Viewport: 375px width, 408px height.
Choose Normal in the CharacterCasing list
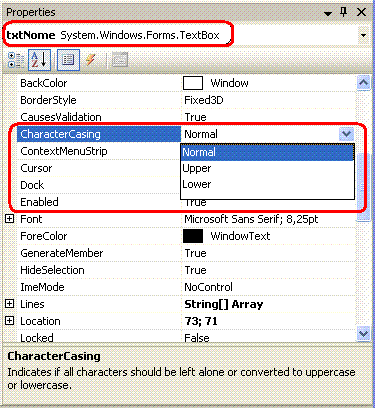267,152
